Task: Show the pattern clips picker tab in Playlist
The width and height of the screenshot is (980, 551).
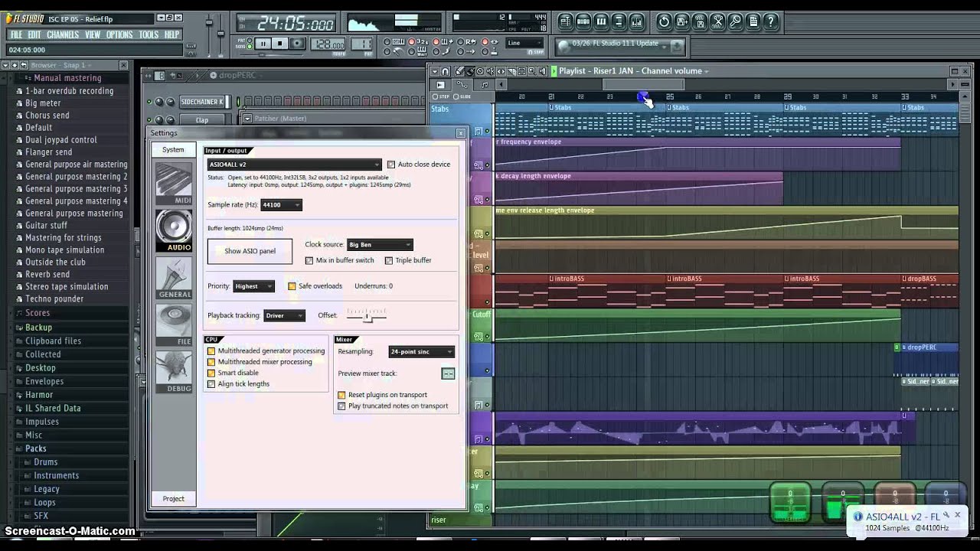Action: tap(485, 85)
